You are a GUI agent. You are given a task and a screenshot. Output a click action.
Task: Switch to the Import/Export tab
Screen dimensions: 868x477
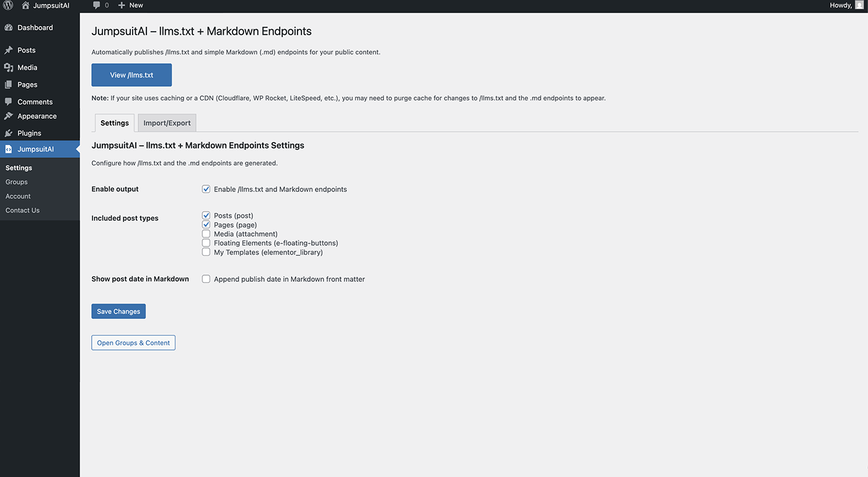pyautogui.click(x=167, y=123)
